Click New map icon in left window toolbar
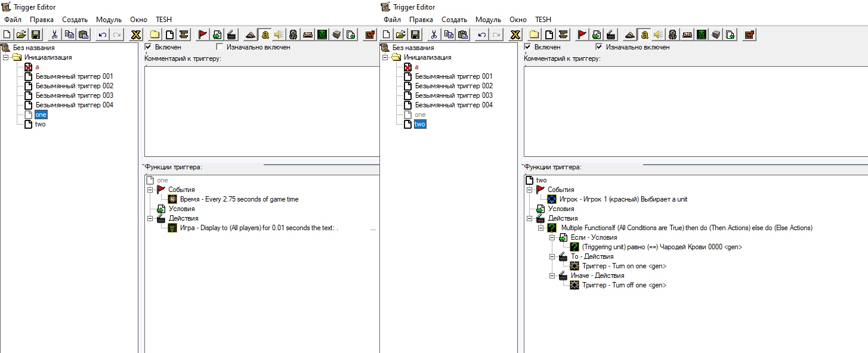868x353 pixels. (x=8, y=35)
